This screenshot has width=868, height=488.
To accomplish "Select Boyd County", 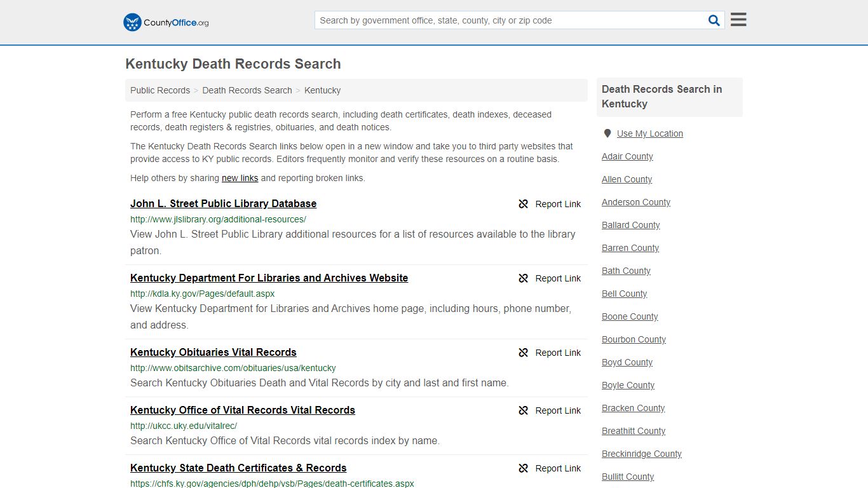I will click(x=627, y=362).
